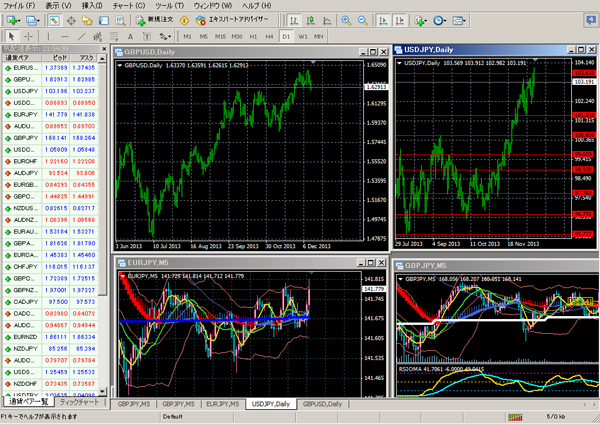
Task: Switch chart to candlestick mode
Action: (x=310, y=20)
